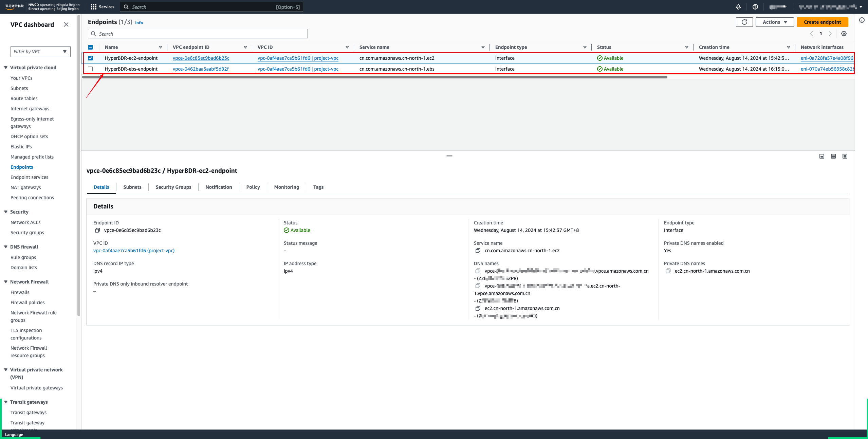
Task: Open the help question mark icon
Action: (755, 7)
